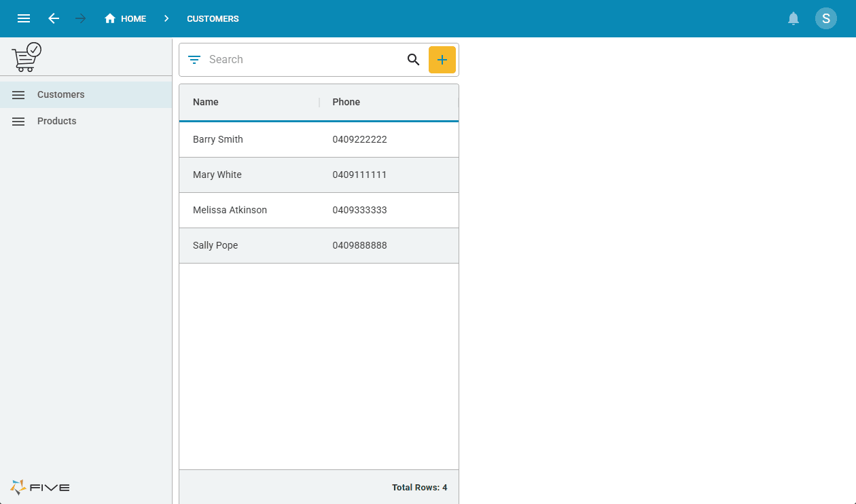This screenshot has width=856, height=504.
Task: Click the shopping cart app logo
Action: (x=26, y=57)
